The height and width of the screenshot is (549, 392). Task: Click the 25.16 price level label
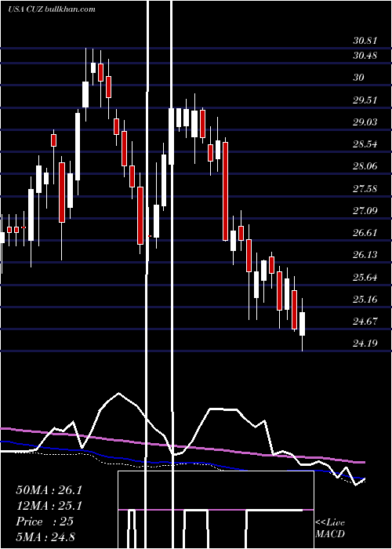click(x=365, y=300)
